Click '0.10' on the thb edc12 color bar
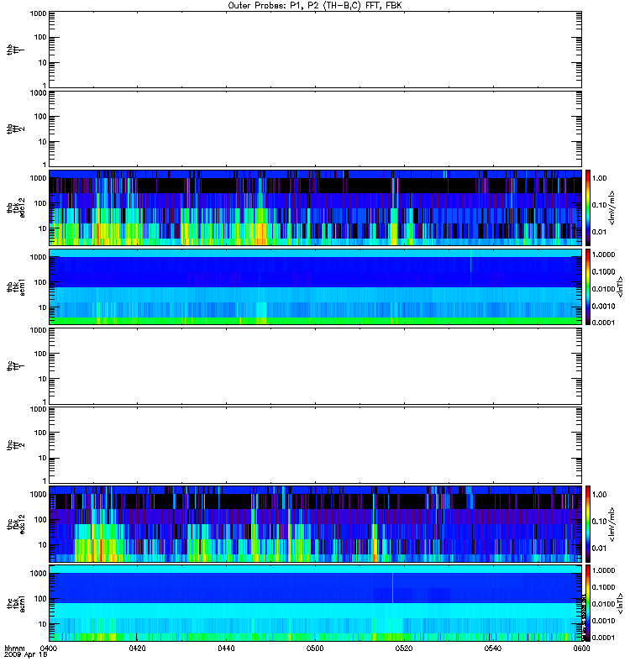This screenshot has height=672, width=630. tap(599, 205)
